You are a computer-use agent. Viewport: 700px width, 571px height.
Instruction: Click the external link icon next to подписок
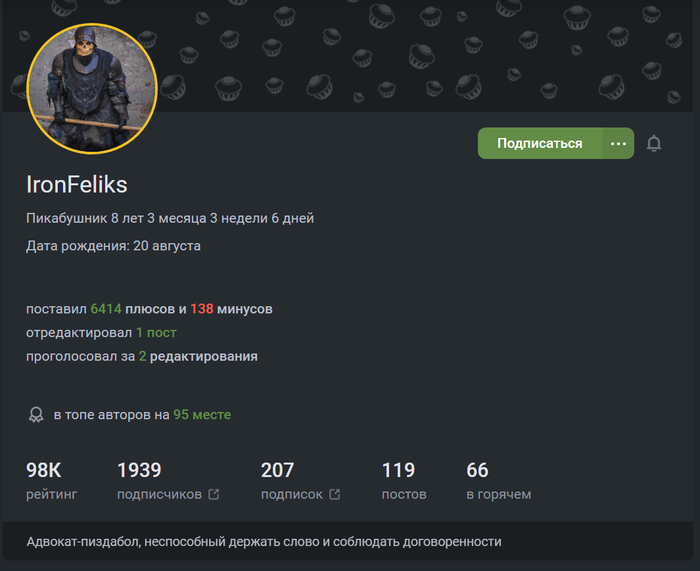pyautogui.click(x=334, y=494)
